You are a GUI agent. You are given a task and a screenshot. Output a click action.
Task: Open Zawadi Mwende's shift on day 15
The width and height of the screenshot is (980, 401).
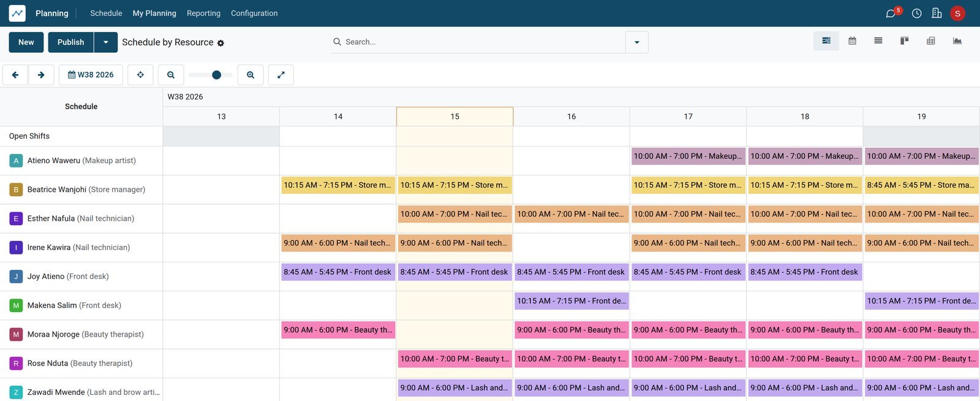pos(454,388)
